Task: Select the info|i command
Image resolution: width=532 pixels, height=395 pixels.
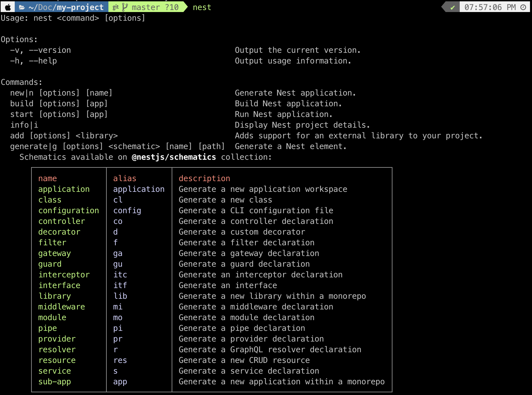Action: 24,125
